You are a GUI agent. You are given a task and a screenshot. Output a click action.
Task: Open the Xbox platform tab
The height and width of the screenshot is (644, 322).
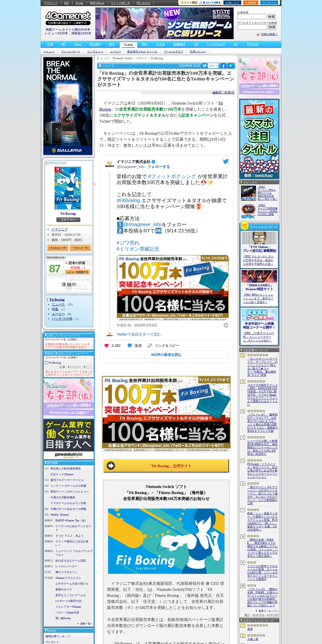[78, 44]
